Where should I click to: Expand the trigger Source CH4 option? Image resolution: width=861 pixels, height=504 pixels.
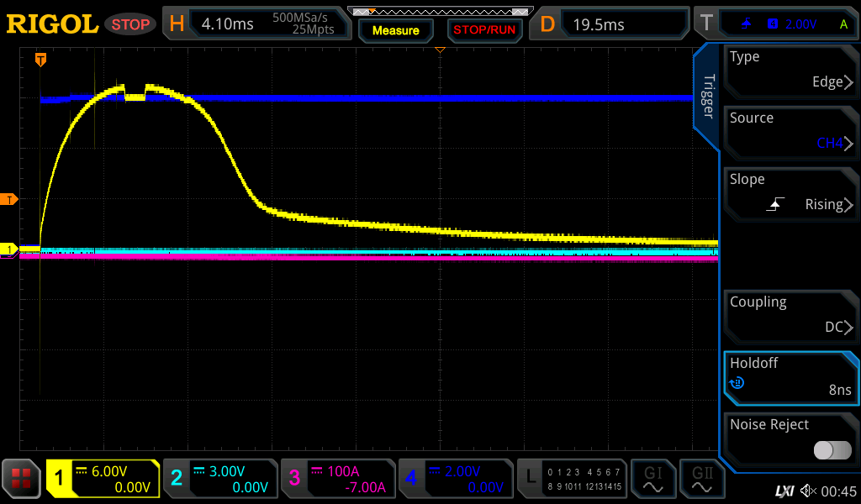[790, 132]
